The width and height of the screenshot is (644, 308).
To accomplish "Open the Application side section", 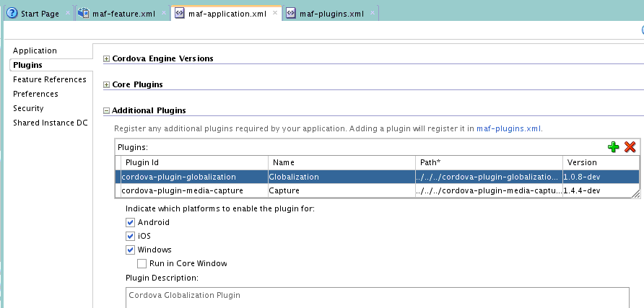I will pyautogui.click(x=35, y=50).
